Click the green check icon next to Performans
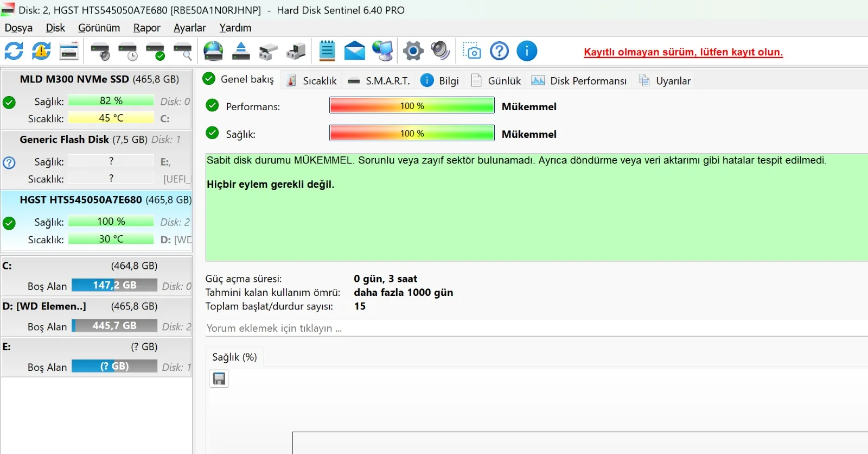 pyautogui.click(x=212, y=105)
